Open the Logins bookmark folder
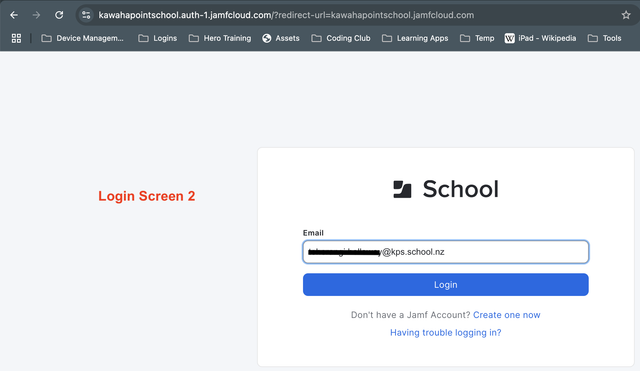The width and height of the screenshot is (640, 371). (158, 38)
